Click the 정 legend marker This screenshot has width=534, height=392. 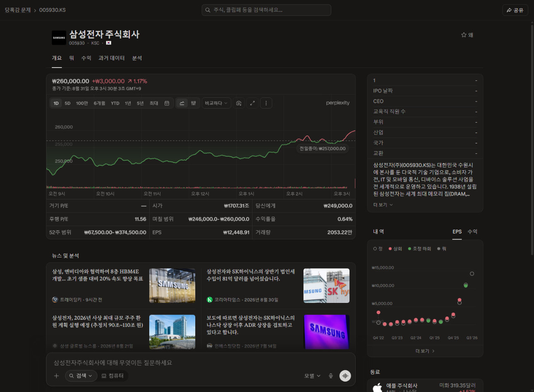(x=375, y=249)
